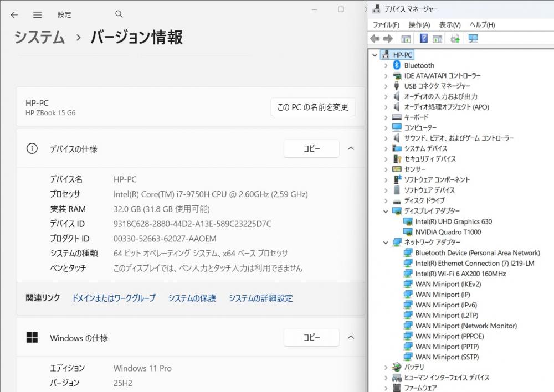Click the Intel UHD Graphics 630 adapter icon
Viewport: 554px width, 392px height.
(408, 221)
